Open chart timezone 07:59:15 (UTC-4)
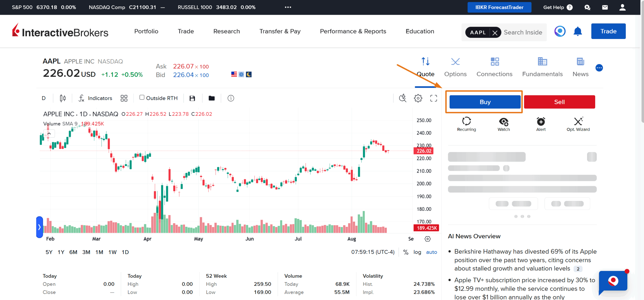The height and width of the screenshot is (300, 644). click(x=373, y=252)
